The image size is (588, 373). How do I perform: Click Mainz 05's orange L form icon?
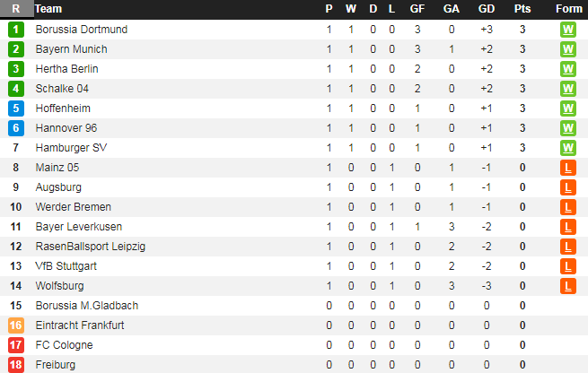567,168
